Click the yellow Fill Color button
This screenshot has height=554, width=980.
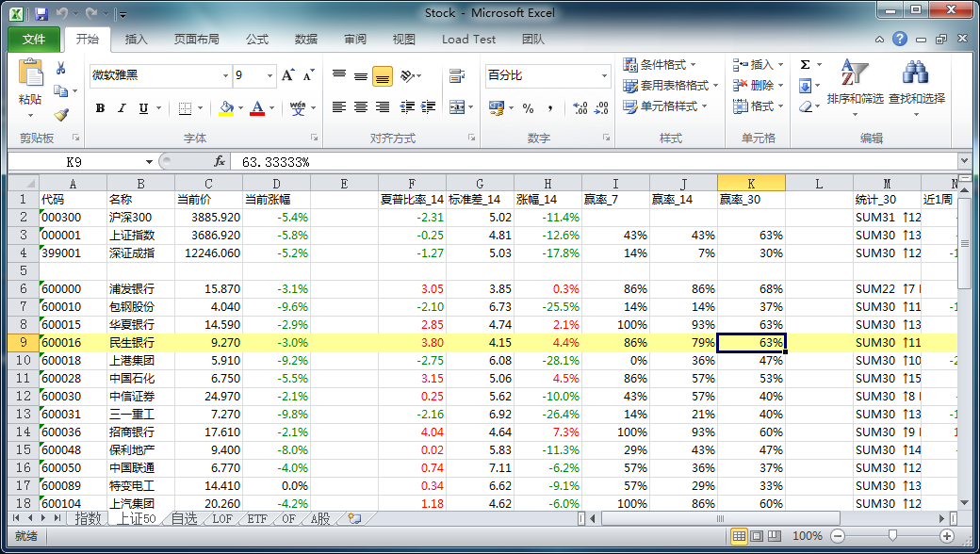point(226,108)
